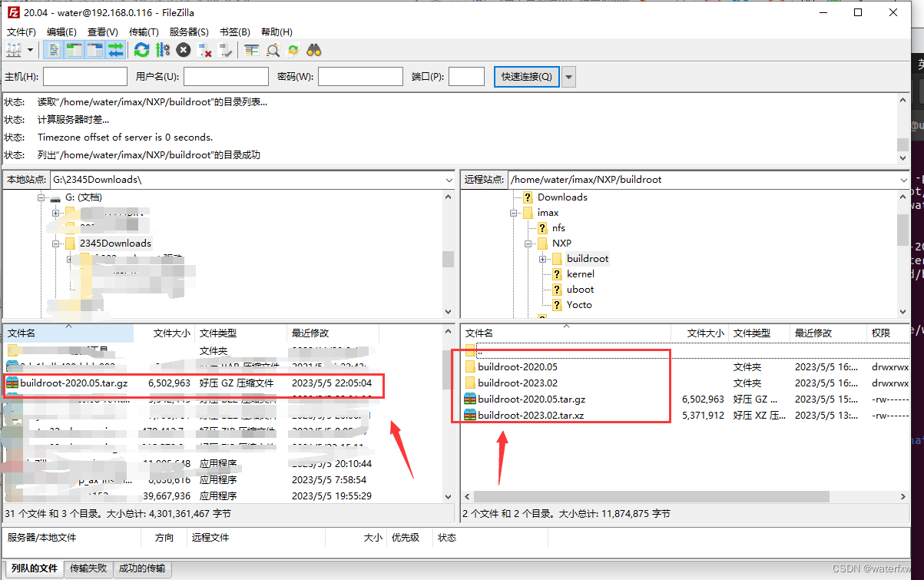Toggle the remote directory tree view
924x580 pixels.
95,50
